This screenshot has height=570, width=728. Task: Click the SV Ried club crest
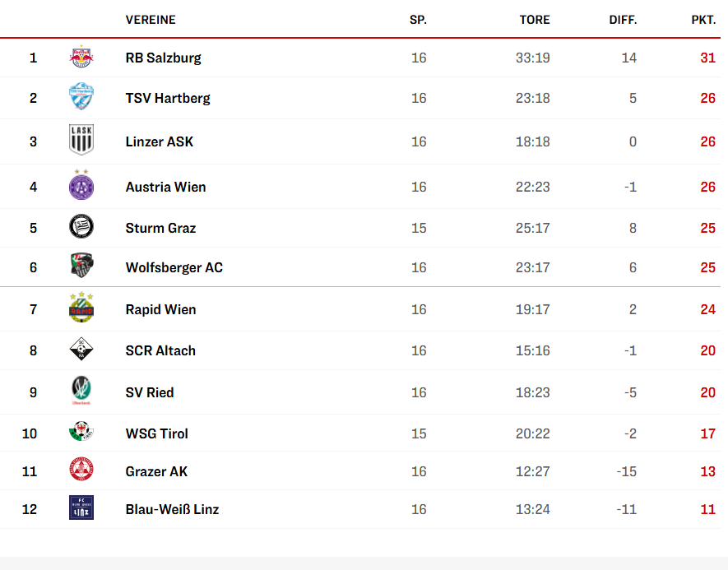pyautogui.click(x=81, y=392)
